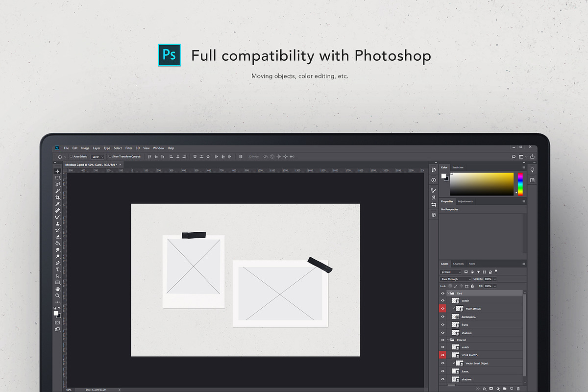Create a new group folder icon
This screenshot has width=588, height=392.
(505, 389)
